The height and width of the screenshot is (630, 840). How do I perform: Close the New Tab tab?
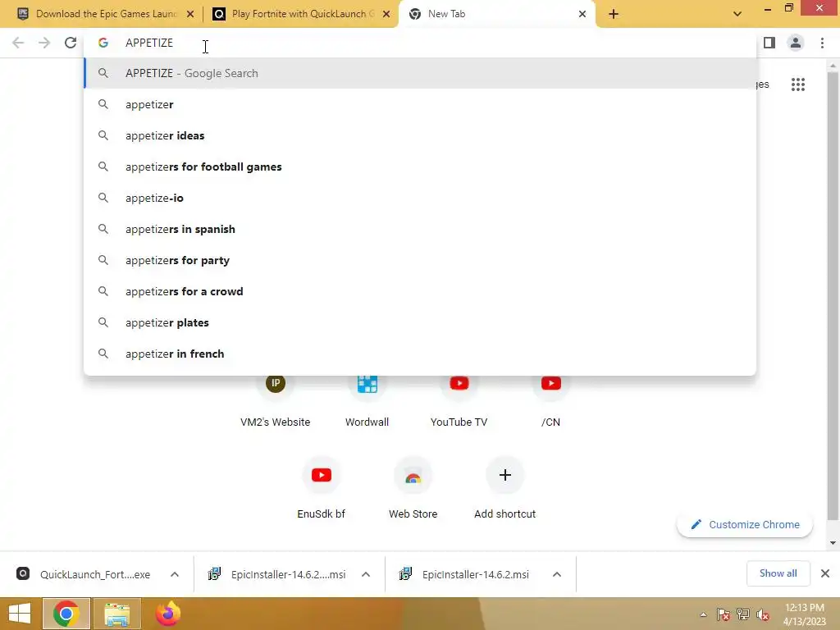click(582, 14)
